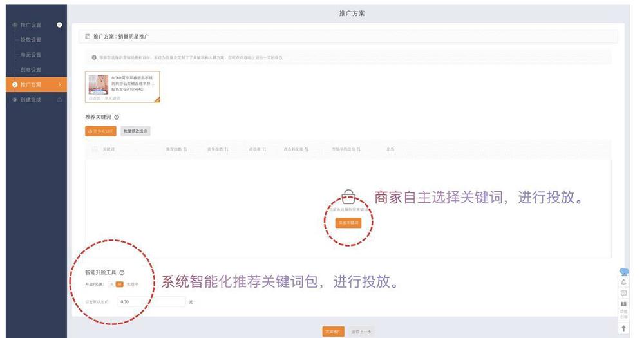Select the Arko product thumbnail card
Viewport: 644px width, 338px height.
[122, 87]
